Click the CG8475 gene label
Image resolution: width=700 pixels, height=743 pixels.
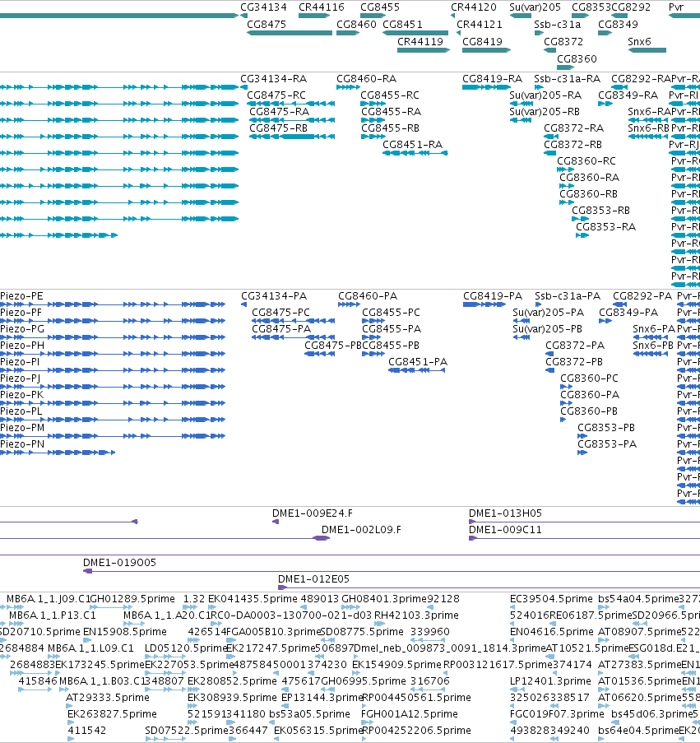(267, 24)
